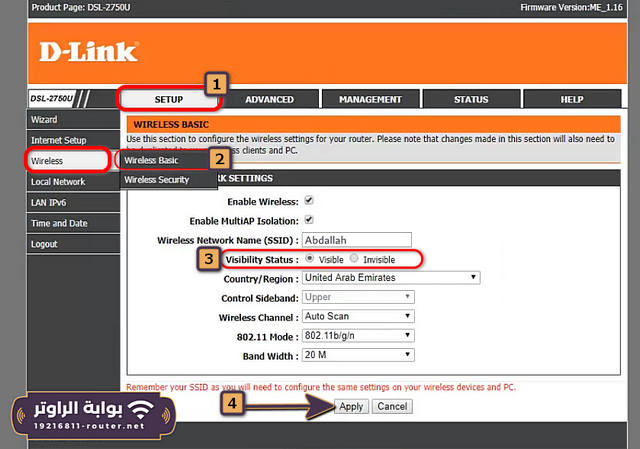Image resolution: width=640 pixels, height=449 pixels.
Task: Click the 'Product Page: DSL-2750U' text
Action: click(x=81, y=7)
